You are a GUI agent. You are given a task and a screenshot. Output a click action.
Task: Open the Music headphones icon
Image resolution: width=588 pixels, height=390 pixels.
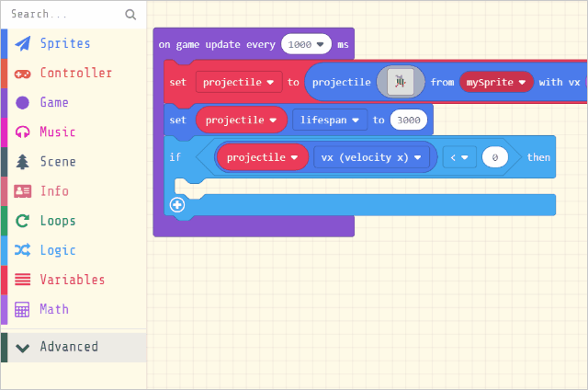click(22, 132)
